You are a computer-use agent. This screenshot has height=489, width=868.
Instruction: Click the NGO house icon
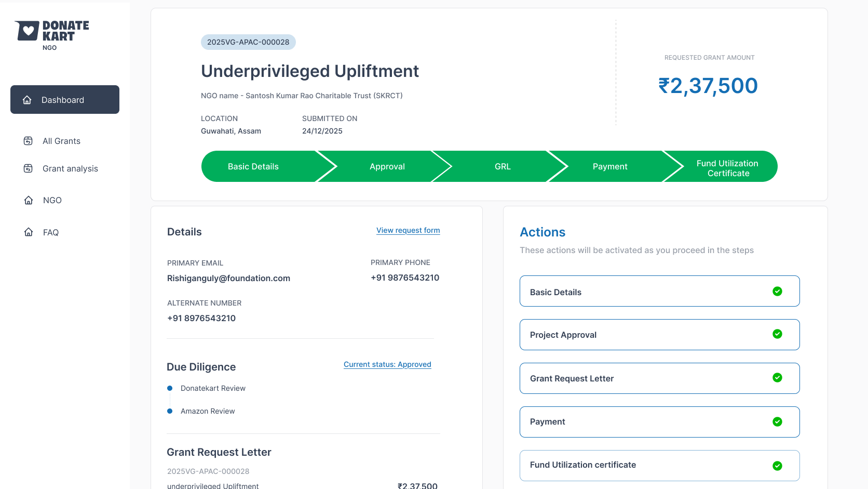tap(29, 200)
